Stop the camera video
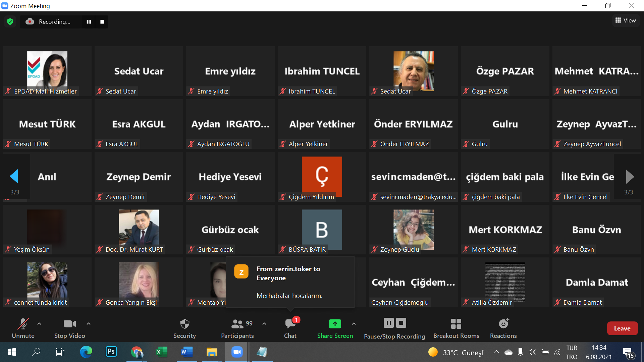The height and width of the screenshot is (362, 644). click(69, 328)
